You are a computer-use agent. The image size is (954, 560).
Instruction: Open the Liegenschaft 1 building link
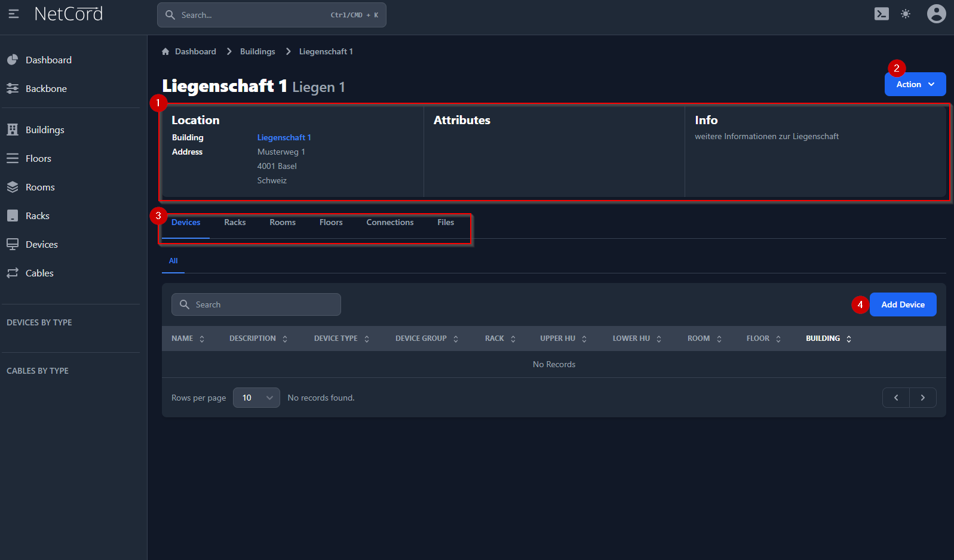click(284, 137)
